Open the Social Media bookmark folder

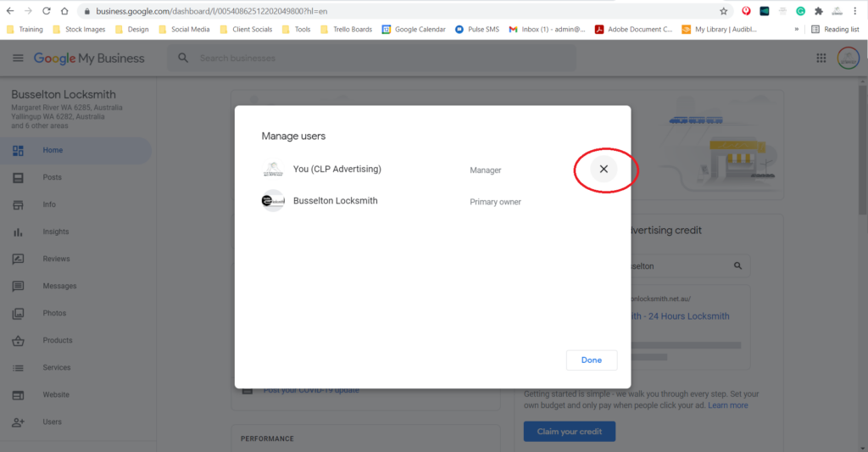[x=184, y=30]
